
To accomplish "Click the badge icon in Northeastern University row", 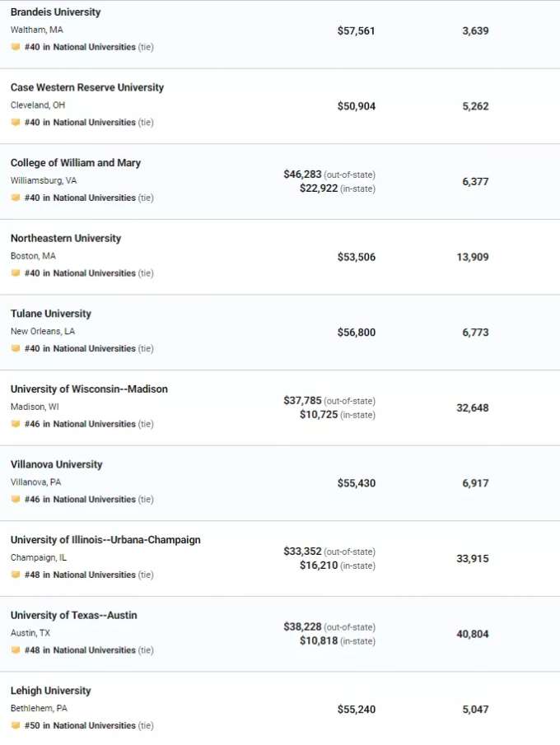I will click(x=16, y=273).
